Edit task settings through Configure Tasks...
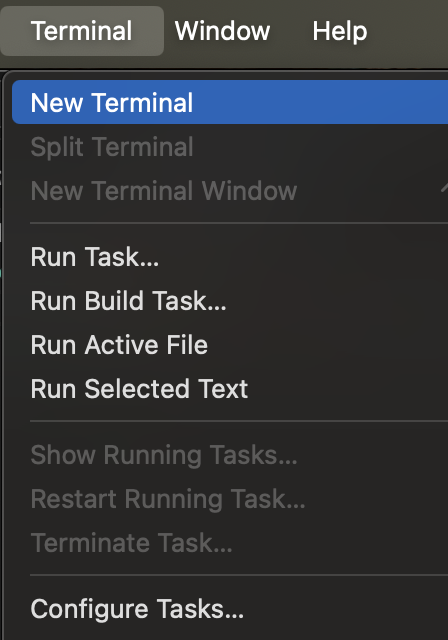 [230, 609]
